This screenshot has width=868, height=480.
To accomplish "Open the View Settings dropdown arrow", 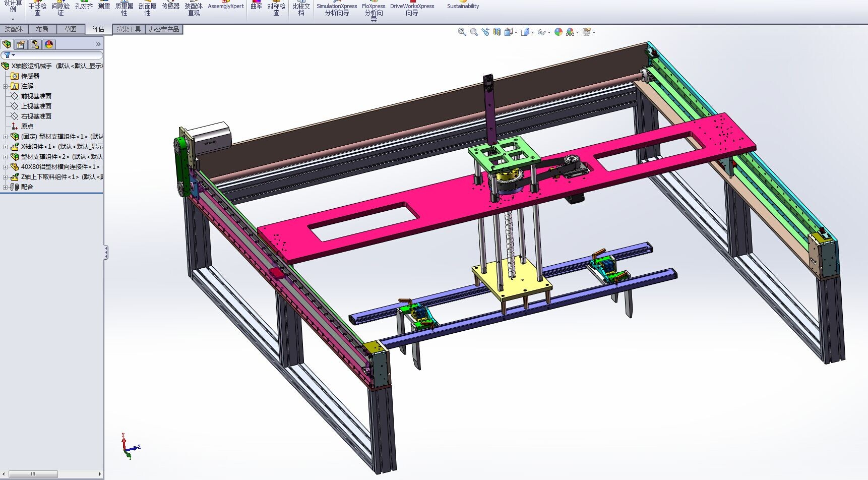I will tap(594, 32).
